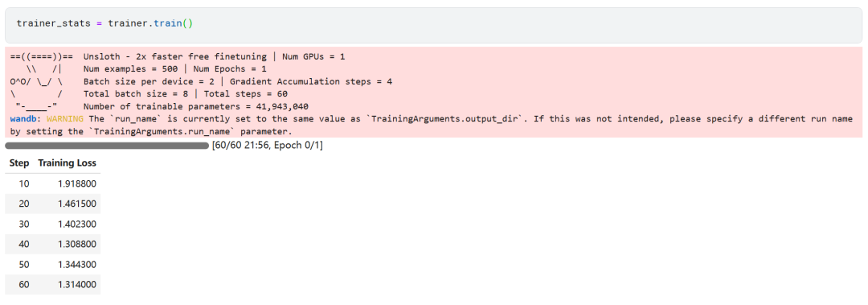Select the loss value 1.918800
This screenshot has height=305, width=868.
click(77, 183)
